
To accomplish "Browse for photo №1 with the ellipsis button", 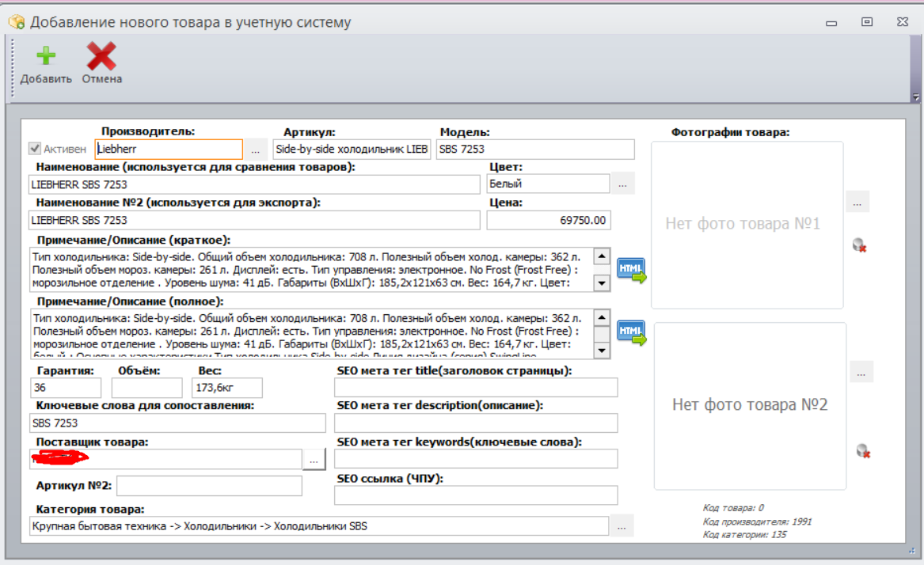I will click(857, 202).
